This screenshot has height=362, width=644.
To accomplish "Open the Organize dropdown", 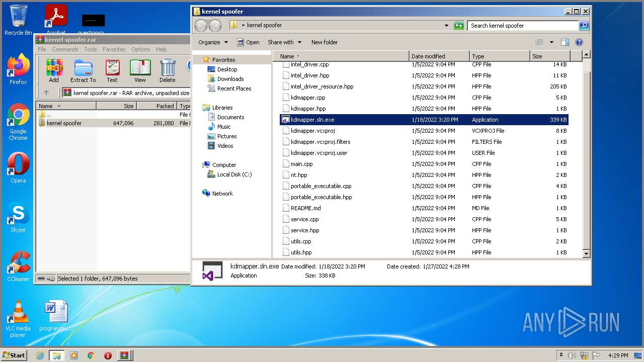I will (213, 42).
